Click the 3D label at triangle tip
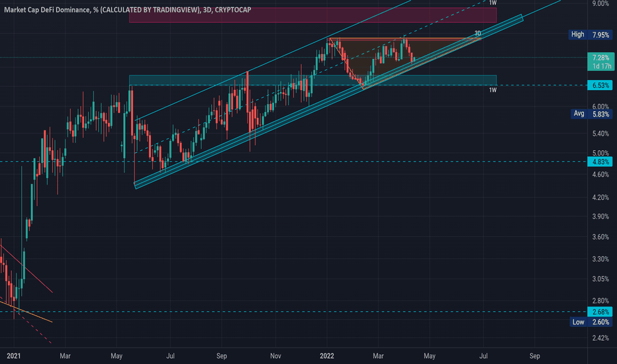Viewport: 617px width, 364px height. [x=478, y=34]
